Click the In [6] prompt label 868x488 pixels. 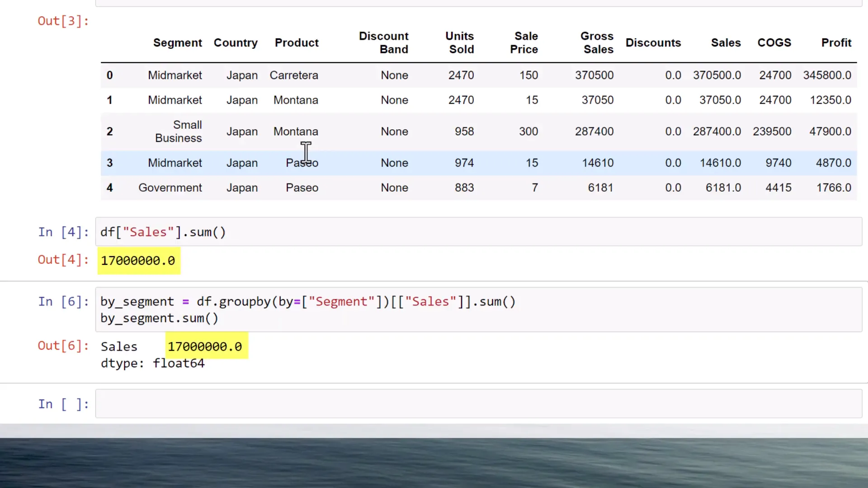pyautogui.click(x=63, y=301)
